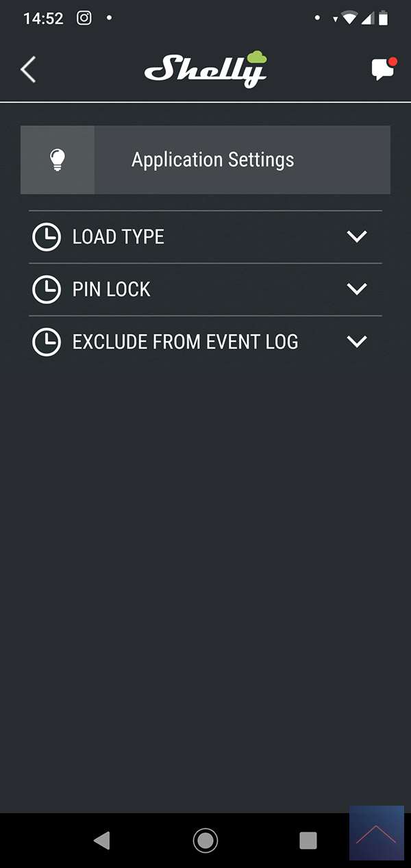Tap the up arrow overlay button
The image size is (411, 868).
pos(376,833)
